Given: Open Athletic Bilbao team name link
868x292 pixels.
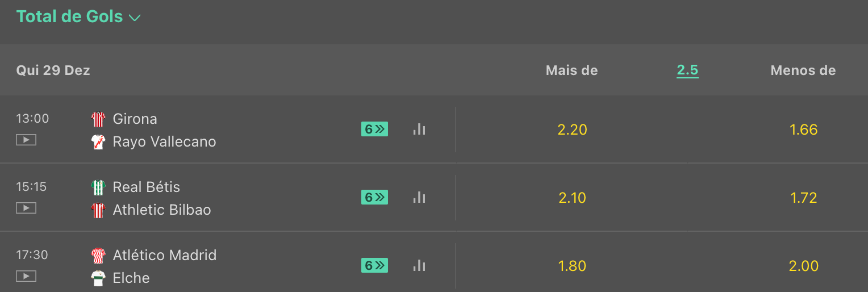Looking at the screenshot, I should (x=162, y=210).
